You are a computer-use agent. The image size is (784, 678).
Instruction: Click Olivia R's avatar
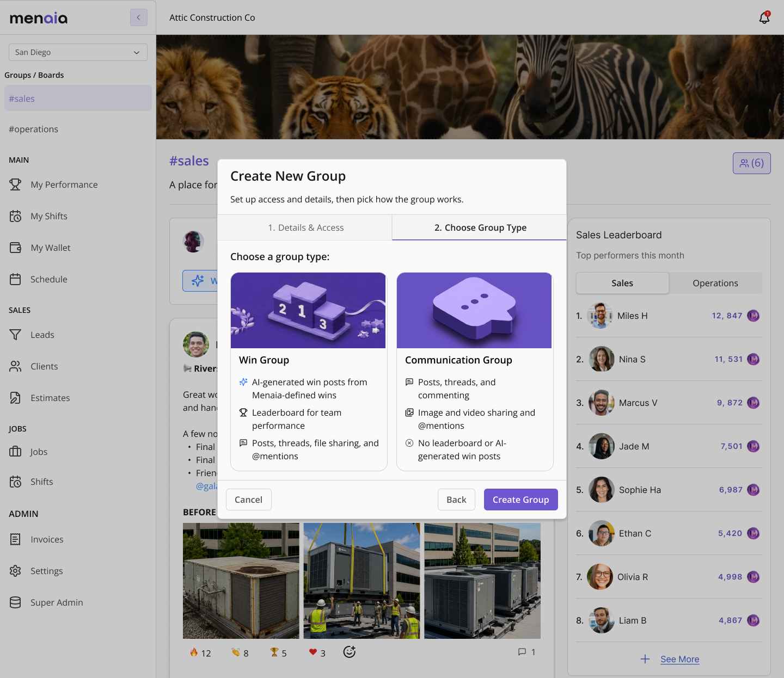tap(600, 577)
